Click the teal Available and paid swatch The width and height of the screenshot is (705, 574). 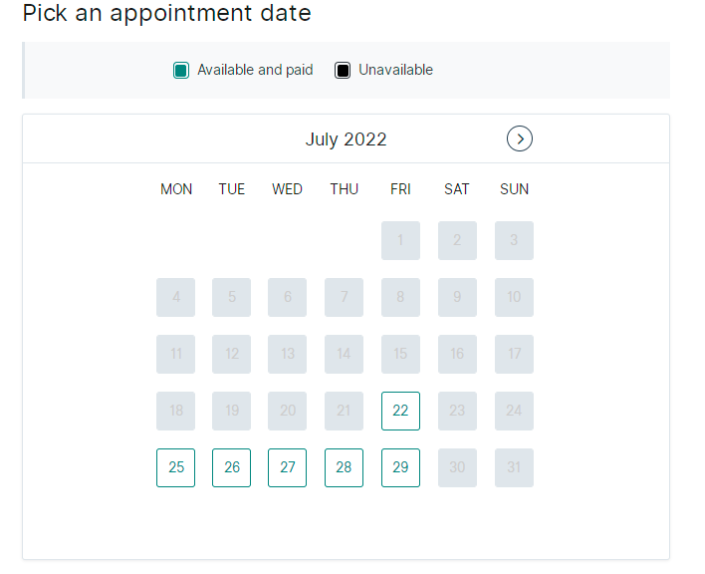(181, 70)
